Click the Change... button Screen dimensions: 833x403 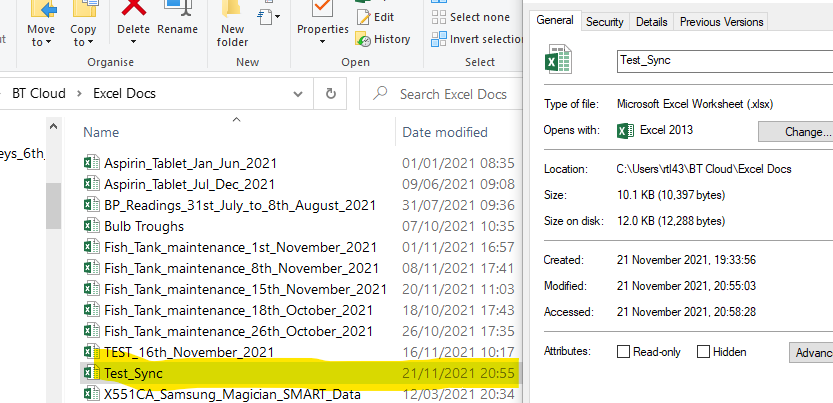tap(796, 131)
